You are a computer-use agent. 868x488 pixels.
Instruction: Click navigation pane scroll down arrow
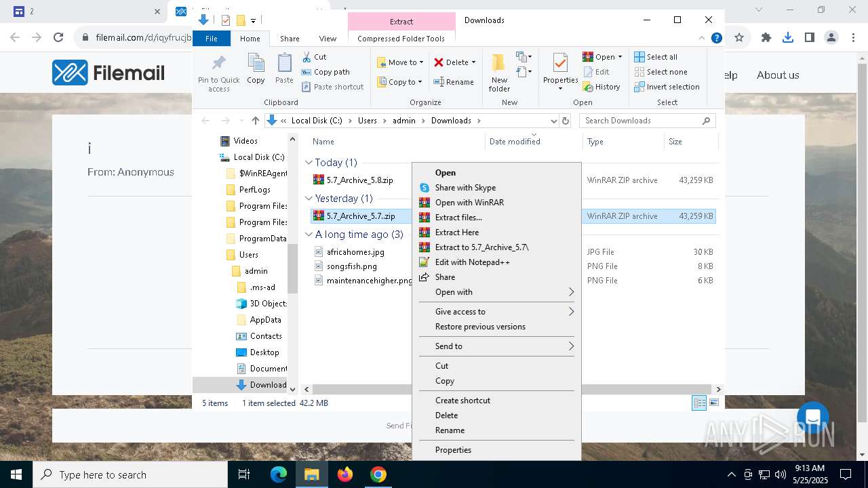pyautogui.click(x=293, y=389)
